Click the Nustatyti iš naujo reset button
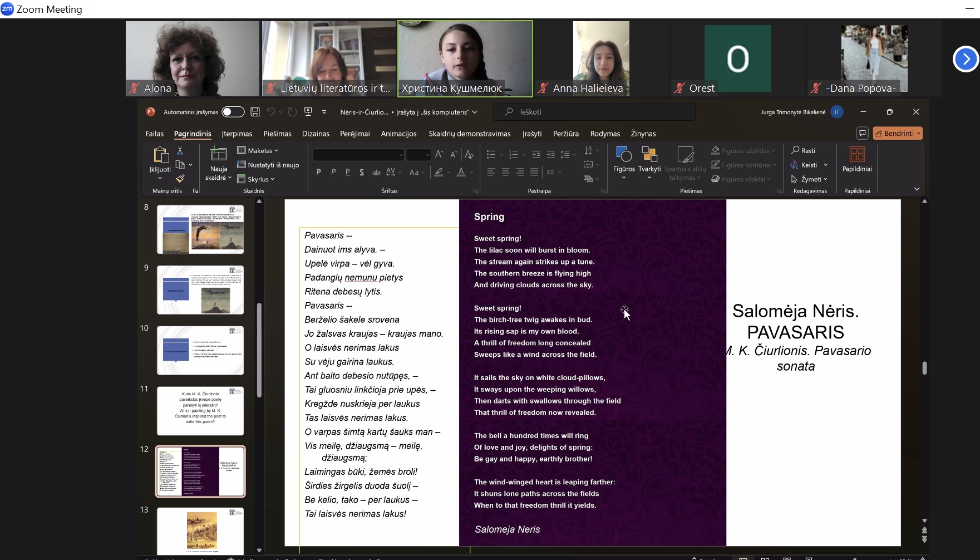980x560 pixels. click(x=268, y=165)
